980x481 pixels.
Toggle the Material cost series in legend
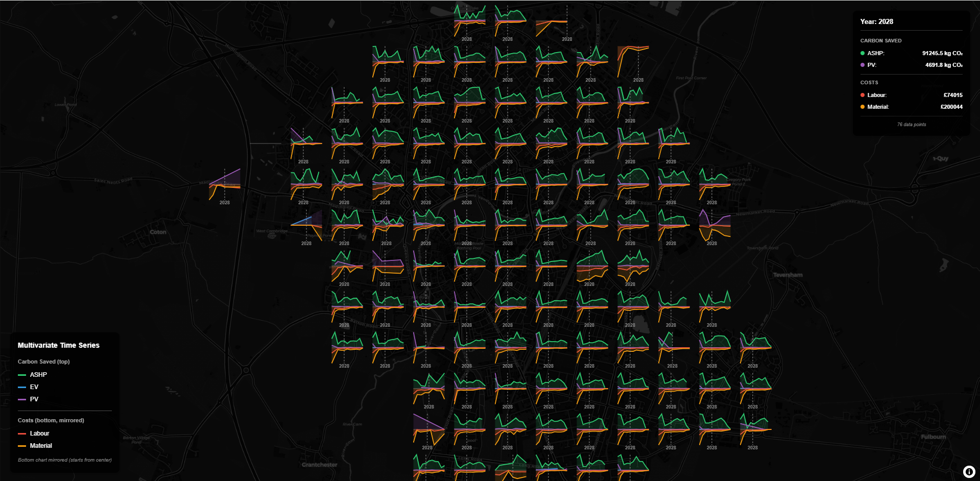click(41, 446)
